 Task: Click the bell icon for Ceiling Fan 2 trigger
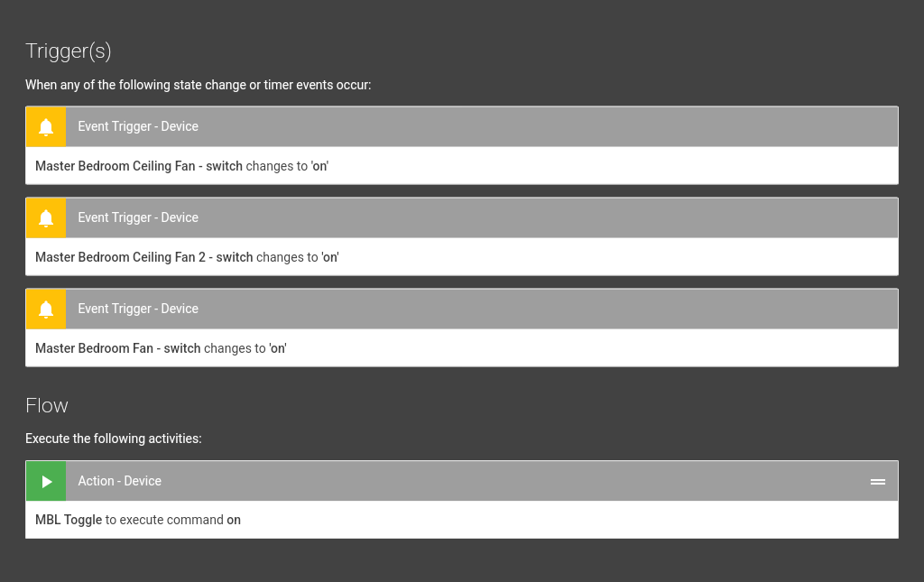pyautogui.click(x=46, y=218)
